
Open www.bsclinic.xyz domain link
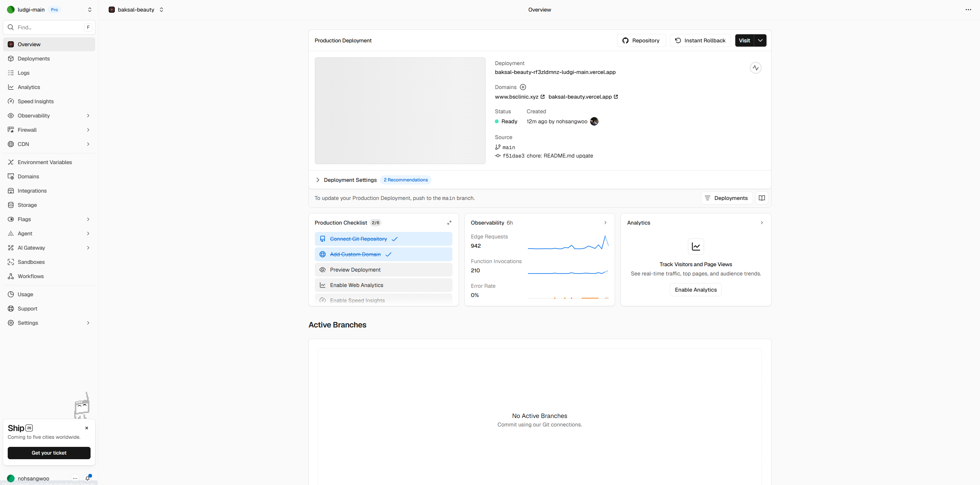coord(520,97)
